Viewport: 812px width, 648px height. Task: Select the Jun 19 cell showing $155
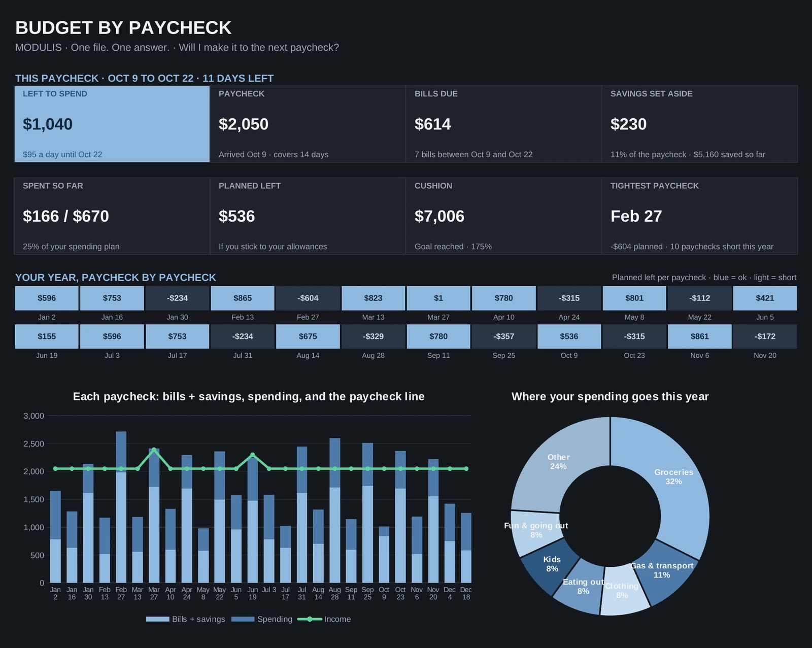click(x=47, y=336)
